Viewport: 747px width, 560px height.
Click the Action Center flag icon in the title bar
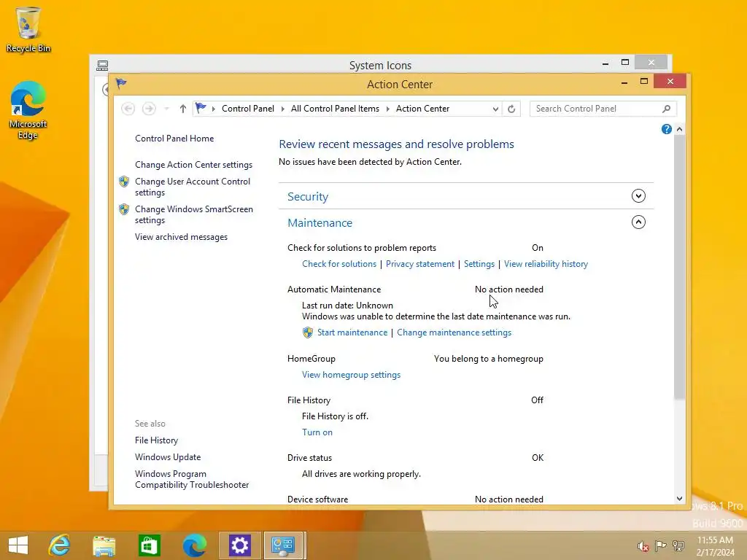coord(121,84)
